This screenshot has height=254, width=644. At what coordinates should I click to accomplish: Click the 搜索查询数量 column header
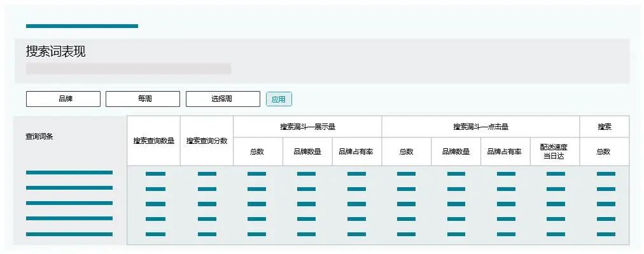(x=153, y=141)
